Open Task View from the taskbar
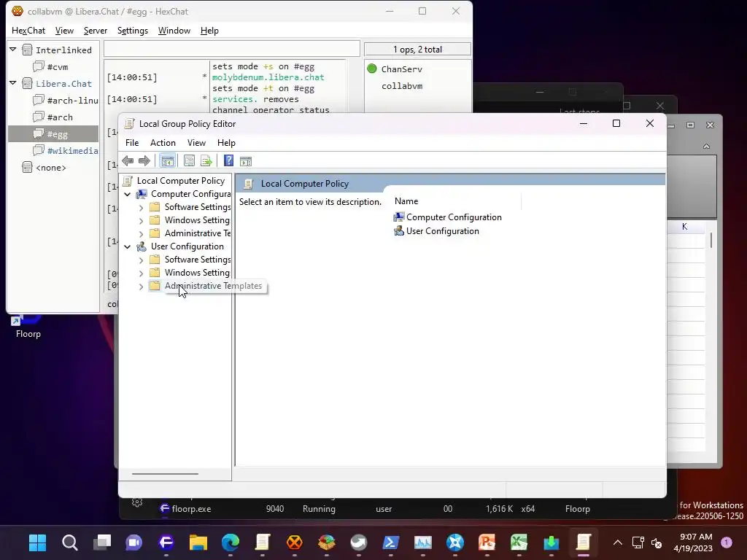Viewport: 747px width, 560px height. tap(101, 542)
